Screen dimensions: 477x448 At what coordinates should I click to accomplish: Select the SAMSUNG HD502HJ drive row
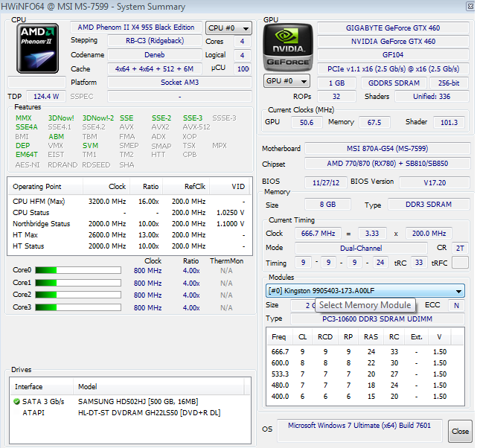tap(130, 401)
